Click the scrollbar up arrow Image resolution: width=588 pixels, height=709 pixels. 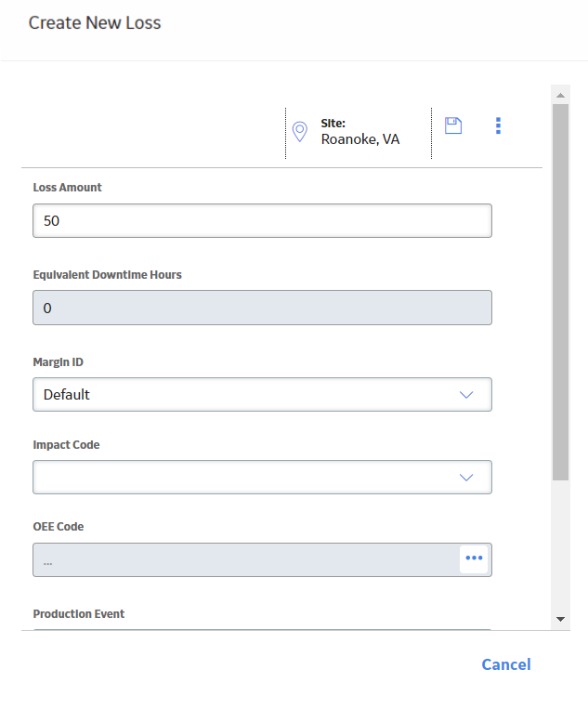[560, 95]
